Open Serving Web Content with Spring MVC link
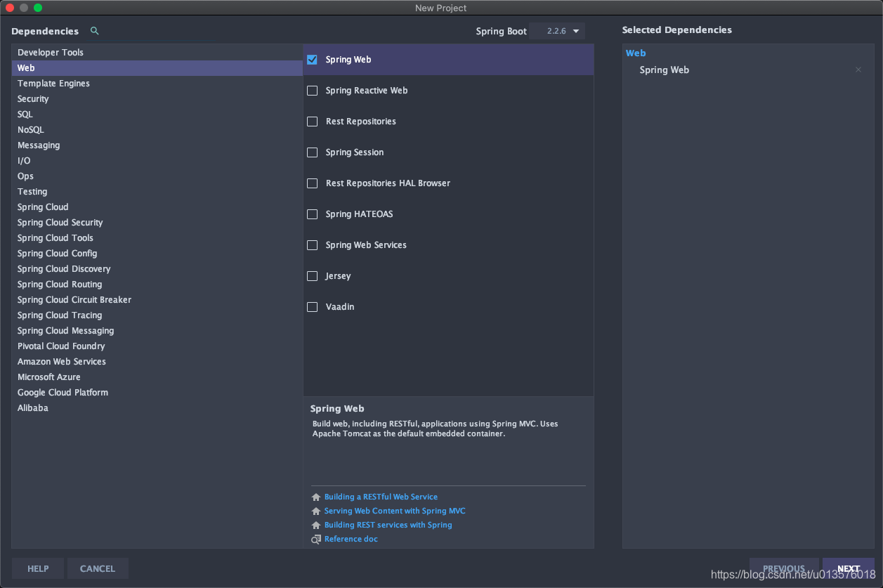 (395, 511)
